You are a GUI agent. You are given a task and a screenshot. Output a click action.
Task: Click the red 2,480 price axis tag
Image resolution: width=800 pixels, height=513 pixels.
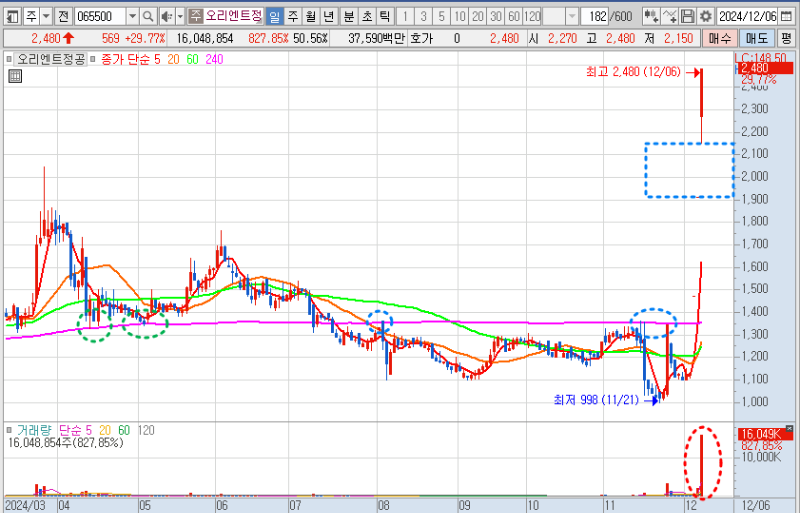[764, 68]
